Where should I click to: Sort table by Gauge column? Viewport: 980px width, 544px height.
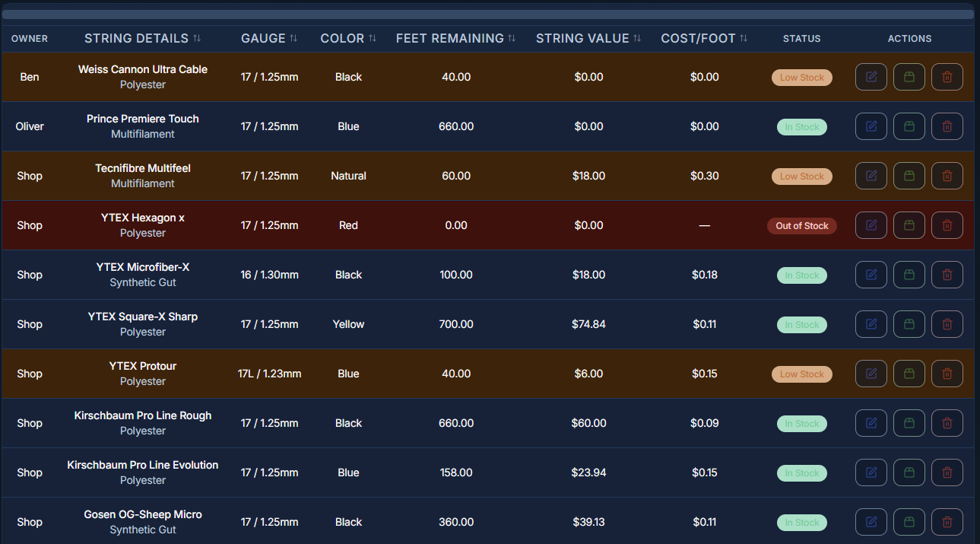(269, 38)
